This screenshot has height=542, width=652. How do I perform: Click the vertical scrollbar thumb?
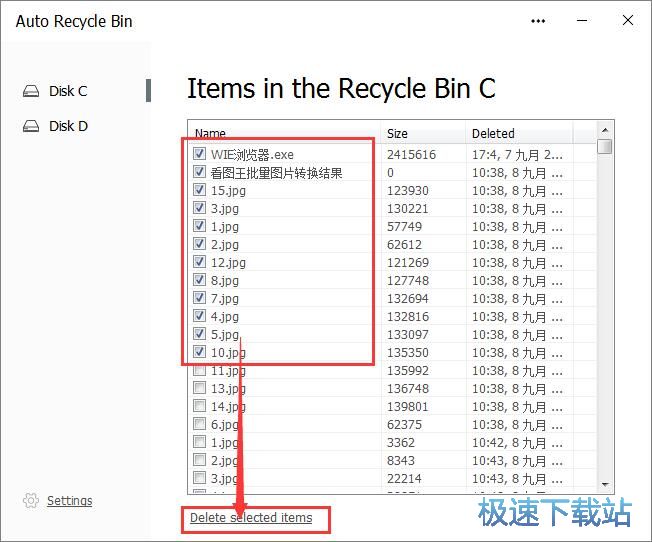click(x=605, y=146)
